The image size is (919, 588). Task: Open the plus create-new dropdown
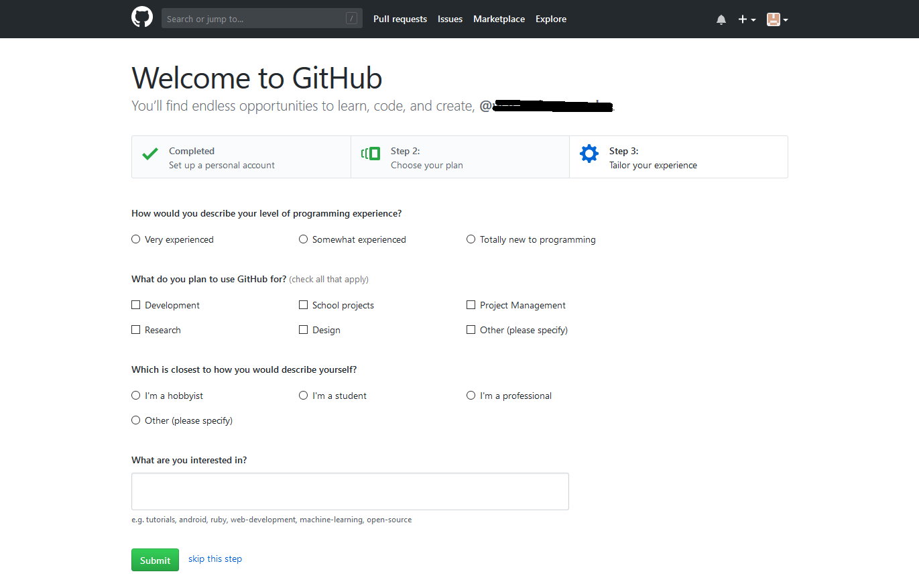[747, 19]
